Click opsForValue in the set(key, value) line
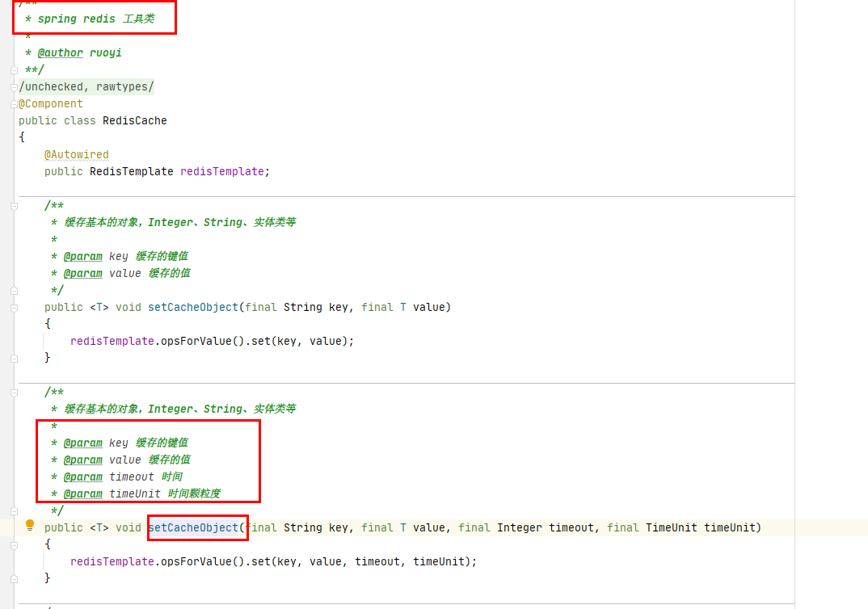This screenshot has height=609, width=868. coord(196,341)
